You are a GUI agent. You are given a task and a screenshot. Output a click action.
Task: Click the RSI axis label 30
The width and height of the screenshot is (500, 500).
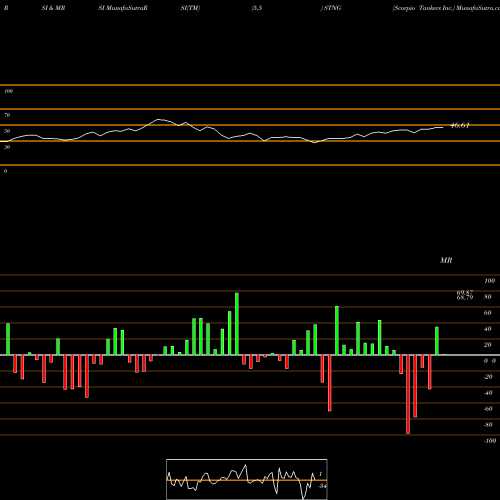click(7, 147)
